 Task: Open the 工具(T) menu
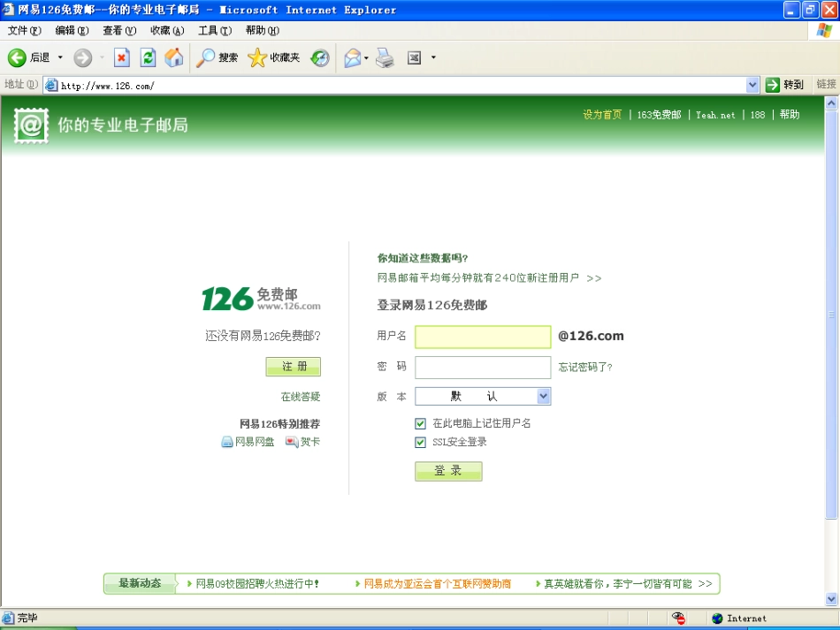coord(215,31)
